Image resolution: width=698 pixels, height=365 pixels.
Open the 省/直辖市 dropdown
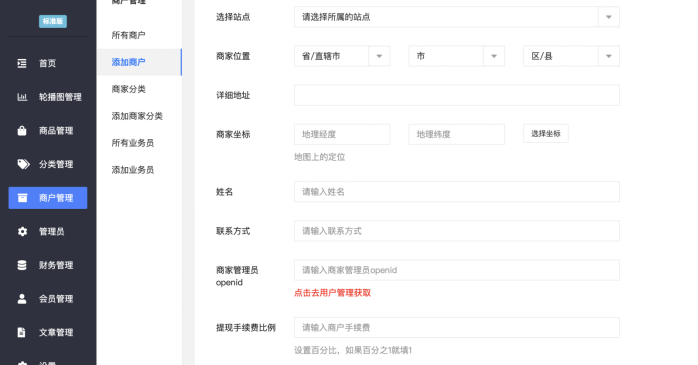(342, 56)
